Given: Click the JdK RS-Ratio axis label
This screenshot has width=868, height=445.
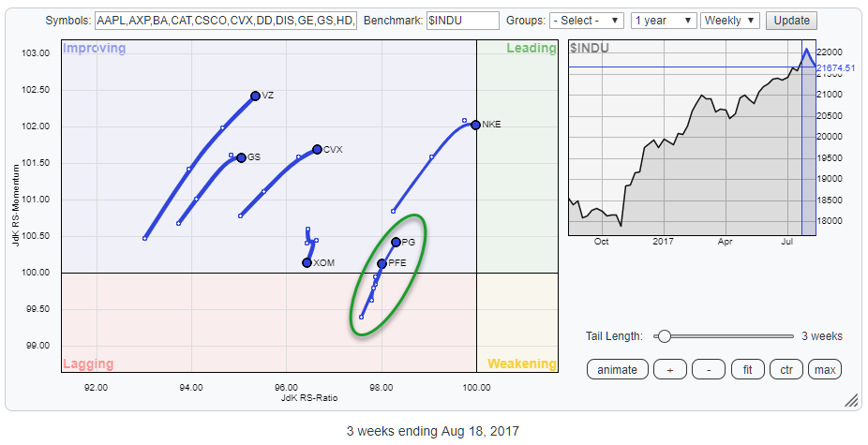Looking at the screenshot, I should click(309, 398).
